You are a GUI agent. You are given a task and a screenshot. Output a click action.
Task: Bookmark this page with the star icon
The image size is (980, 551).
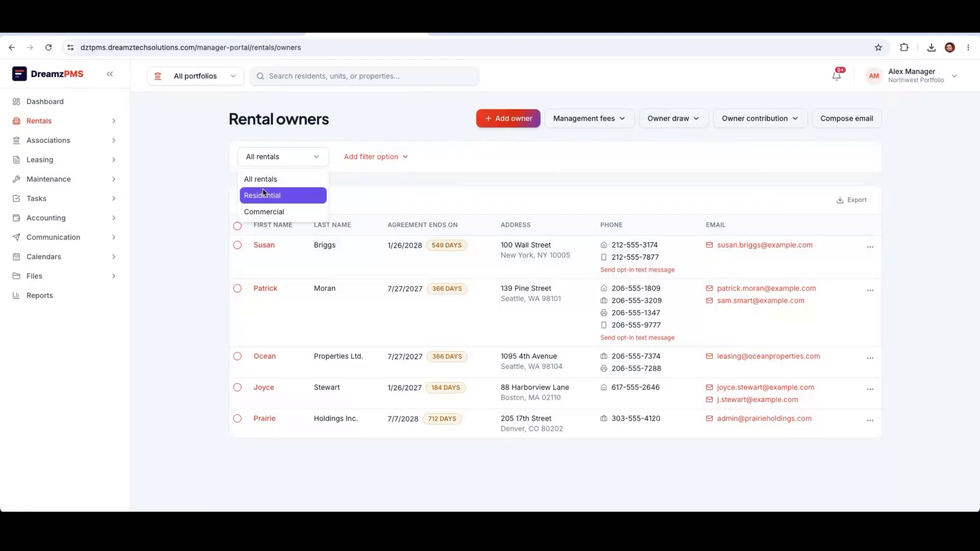pyautogui.click(x=878, y=47)
